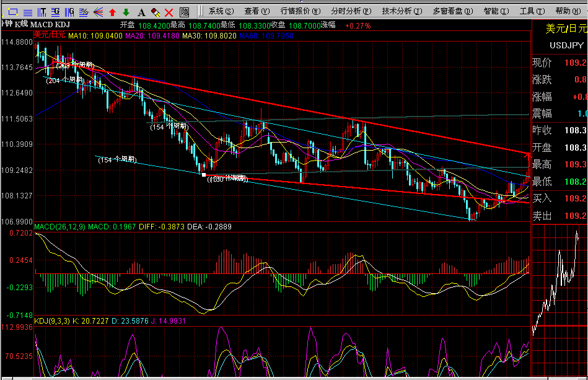Click the 隐 hide icon
The height and width of the screenshot is (380, 588).
(184, 12)
